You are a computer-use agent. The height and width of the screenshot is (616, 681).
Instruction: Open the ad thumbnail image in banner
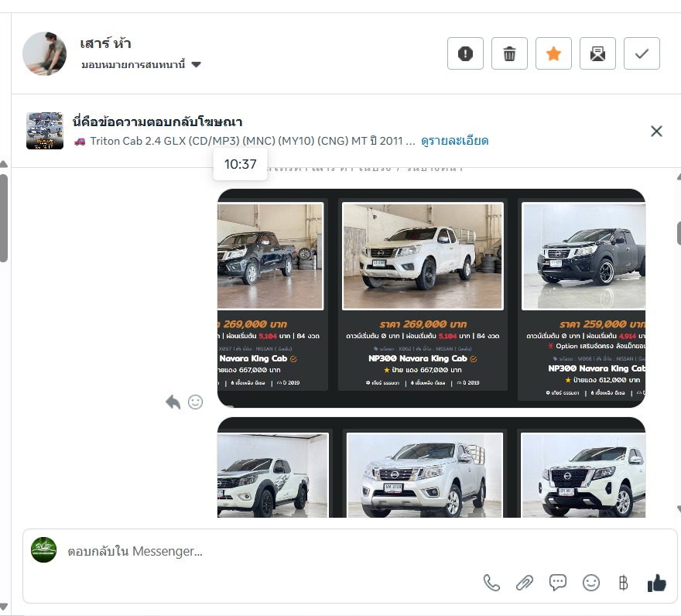point(45,131)
